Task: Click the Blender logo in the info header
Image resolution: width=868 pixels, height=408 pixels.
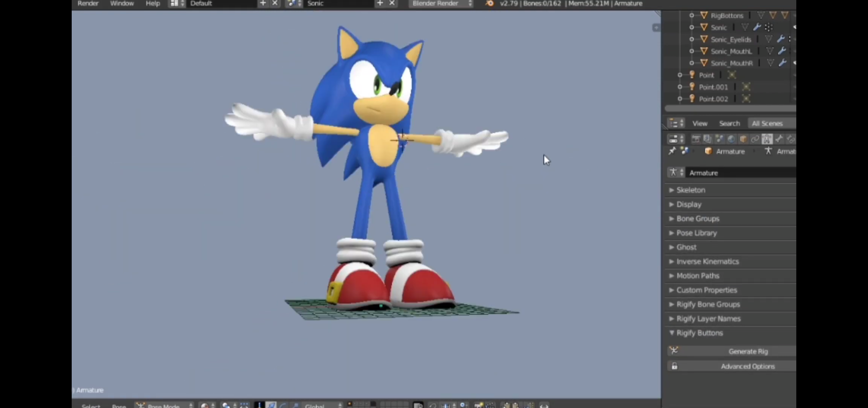Action: 489,3
